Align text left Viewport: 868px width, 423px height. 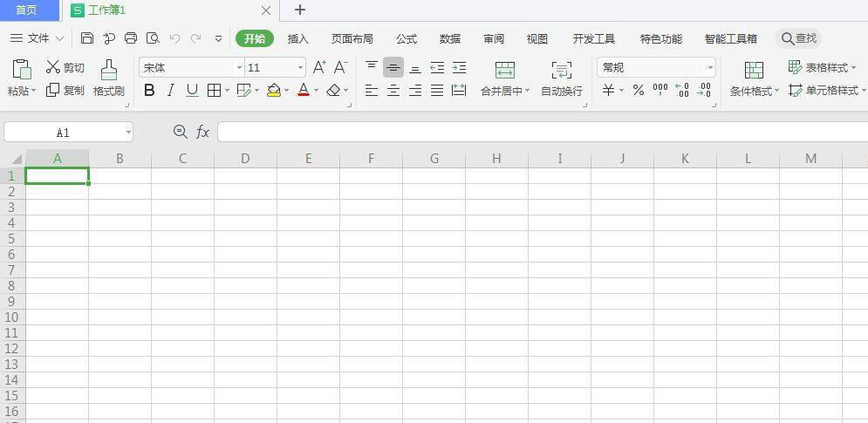pyautogui.click(x=372, y=90)
